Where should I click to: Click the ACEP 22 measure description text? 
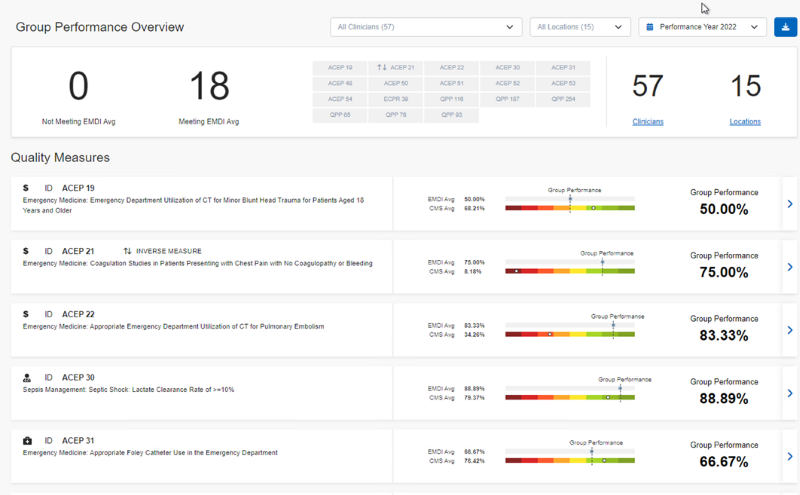[173, 326]
